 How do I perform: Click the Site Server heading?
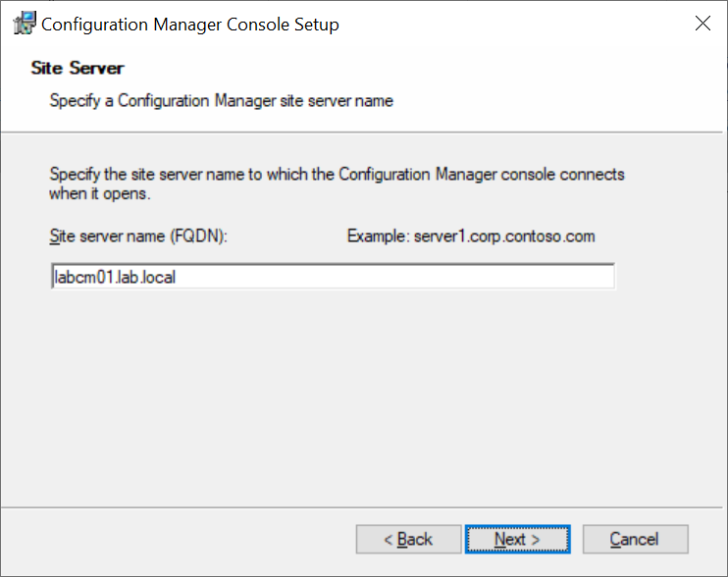coord(78,69)
